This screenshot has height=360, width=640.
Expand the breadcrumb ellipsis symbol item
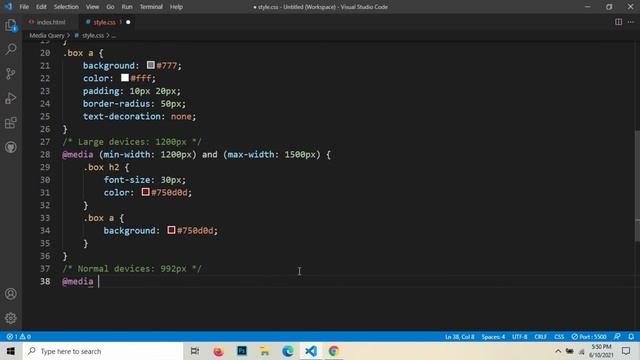pyautogui.click(x=114, y=36)
